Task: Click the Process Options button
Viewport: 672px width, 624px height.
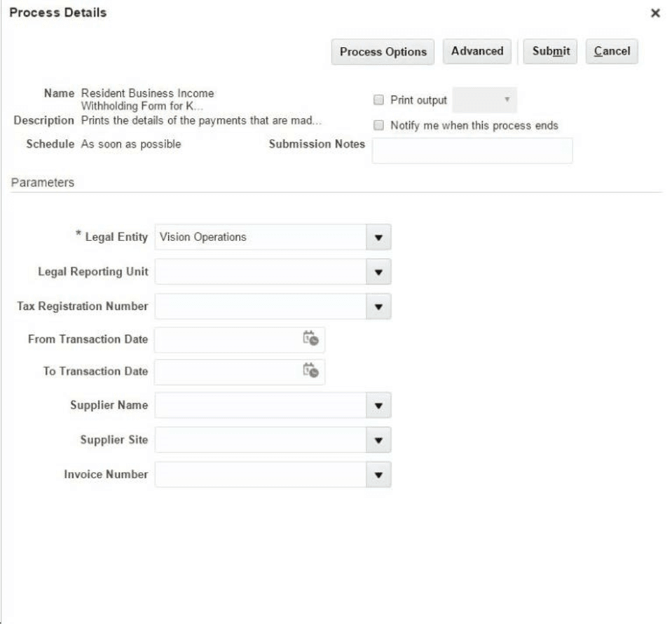Action: (x=383, y=50)
